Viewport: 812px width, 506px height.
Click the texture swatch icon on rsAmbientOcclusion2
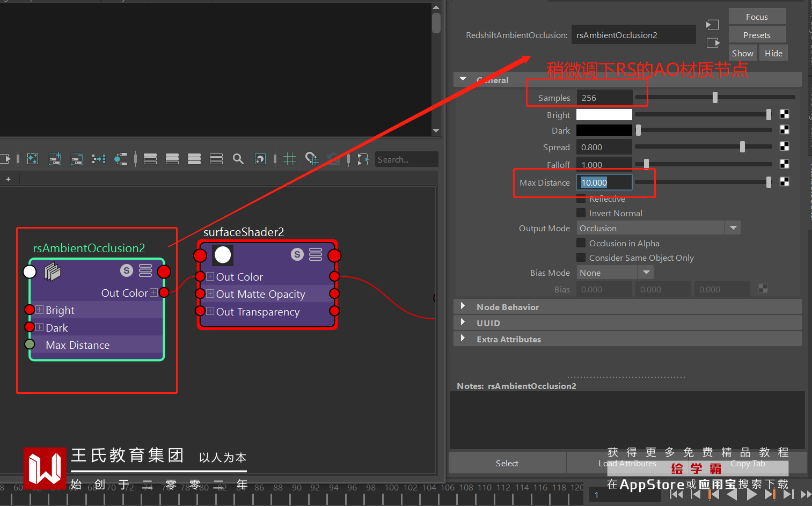53,272
